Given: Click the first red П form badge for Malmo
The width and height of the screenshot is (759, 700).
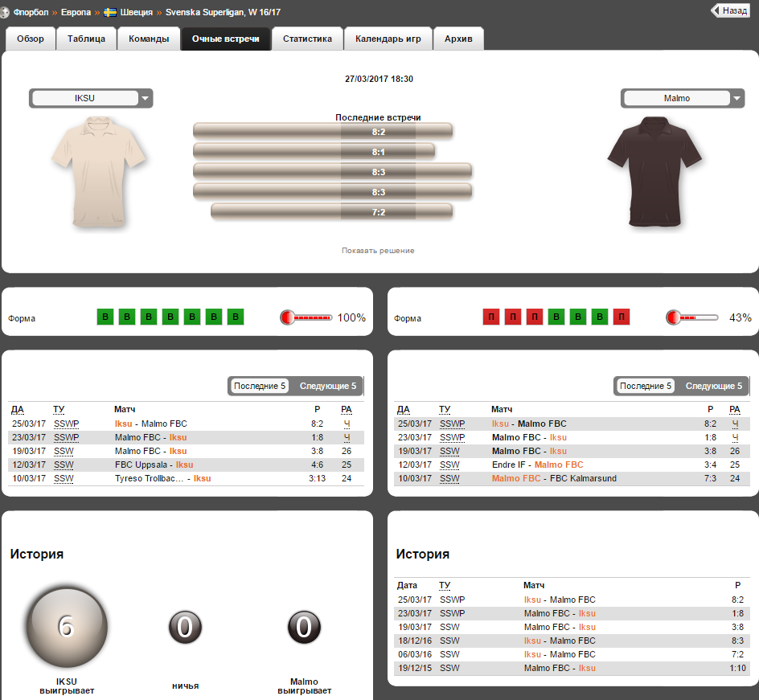Looking at the screenshot, I should point(490,317).
